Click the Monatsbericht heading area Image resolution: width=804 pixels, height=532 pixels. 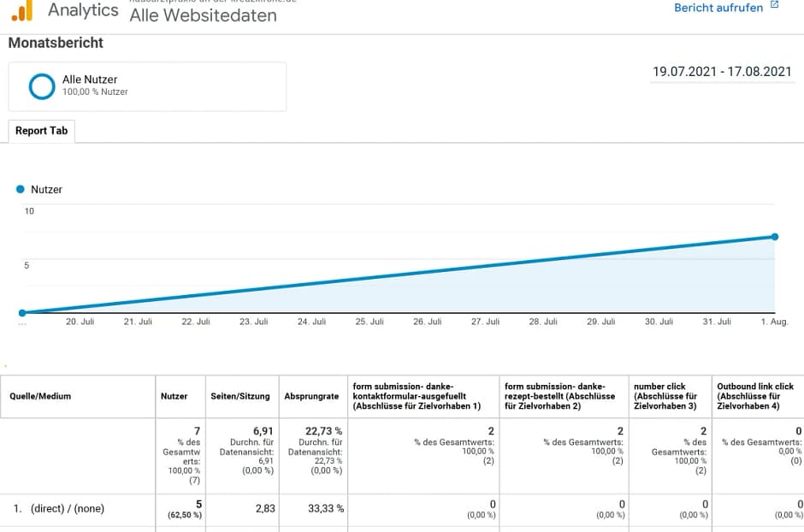pos(55,42)
